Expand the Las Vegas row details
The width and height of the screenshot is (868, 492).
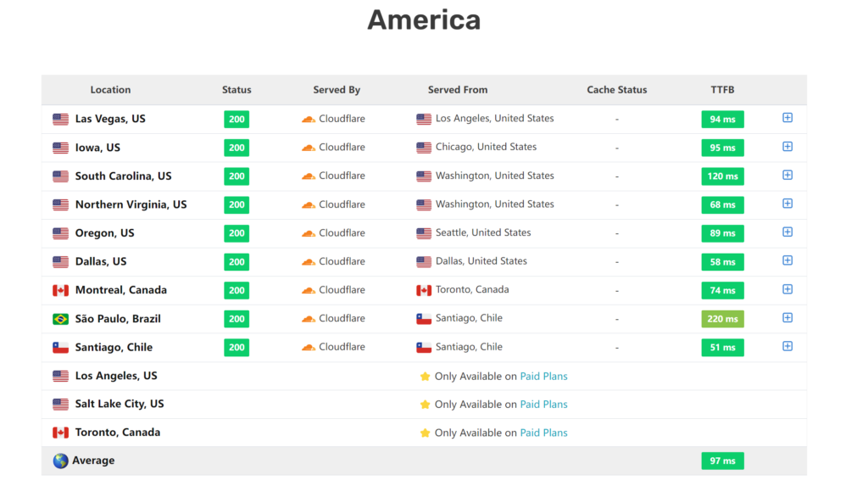click(x=787, y=118)
